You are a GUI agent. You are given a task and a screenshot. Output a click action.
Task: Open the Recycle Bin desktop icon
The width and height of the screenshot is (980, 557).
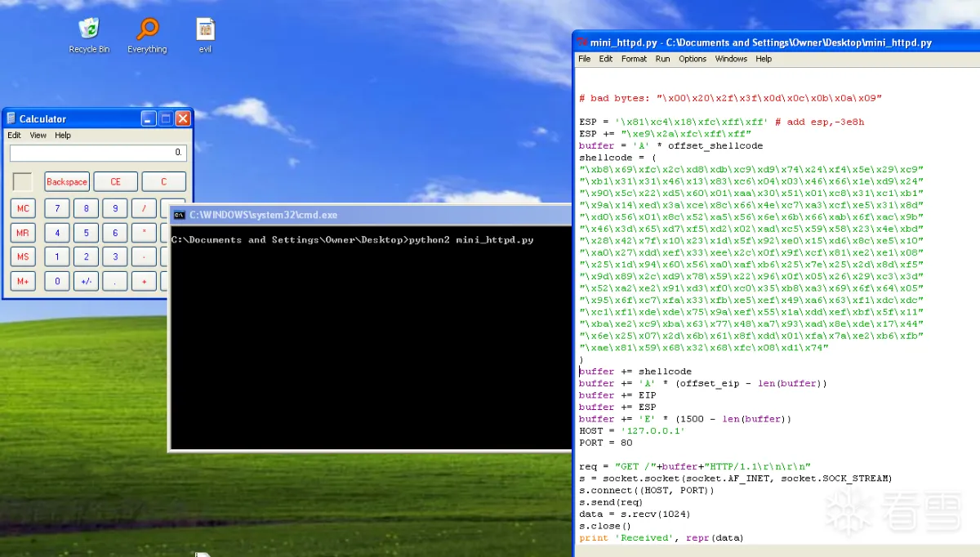[88, 36]
